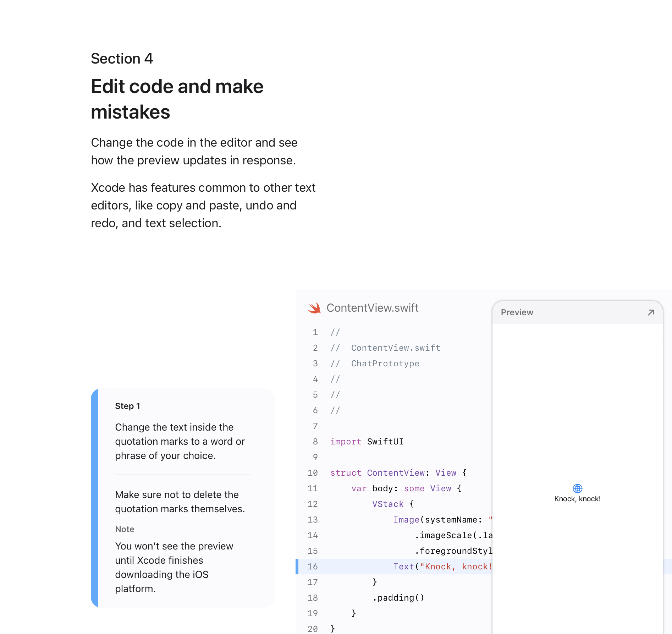Click the Preview panel header label

click(x=517, y=312)
